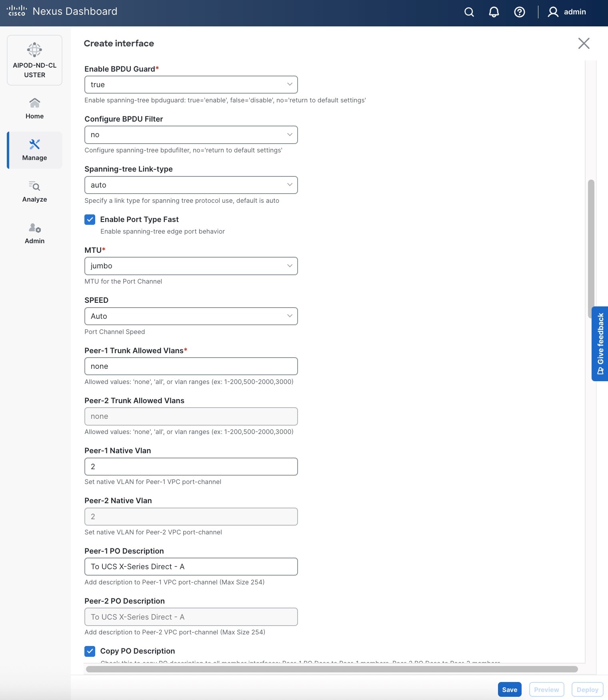Image resolution: width=608 pixels, height=700 pixels.
Task: Open the Admin section icon
Action: click(x=34, y=233)
